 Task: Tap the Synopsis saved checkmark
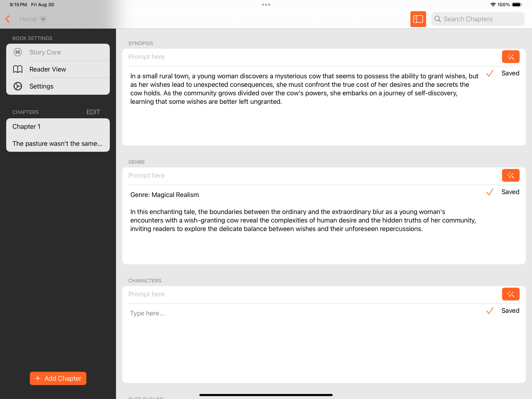click(x=490, y=73)
